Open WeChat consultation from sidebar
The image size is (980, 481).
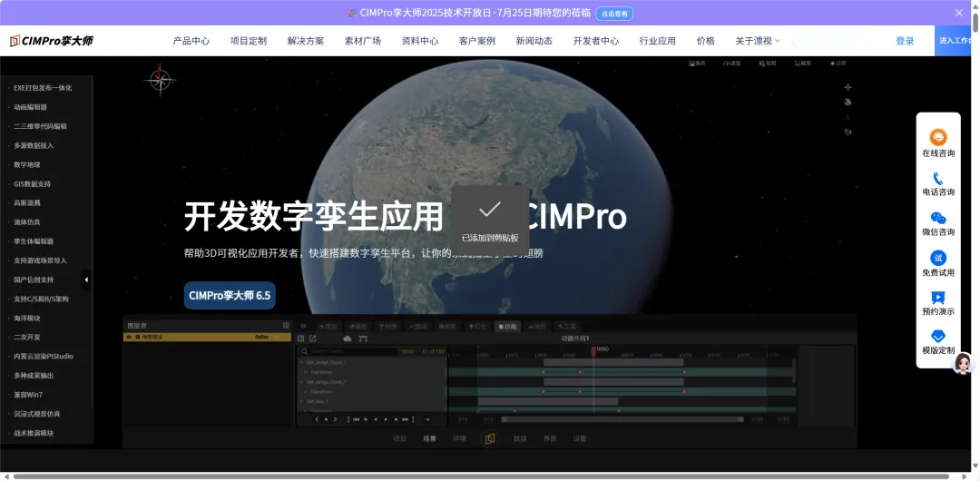click(938, 218)
